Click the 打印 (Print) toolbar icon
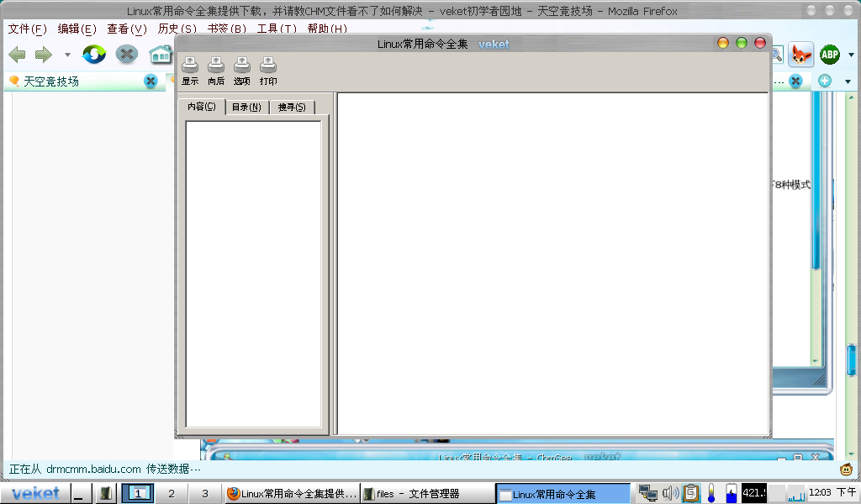Screen dimensions: 861x504 click(268, 71)
